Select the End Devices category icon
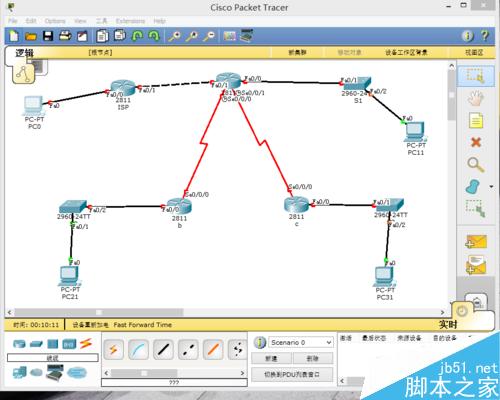This screenshot has height=400, width=500. [20, 372]
